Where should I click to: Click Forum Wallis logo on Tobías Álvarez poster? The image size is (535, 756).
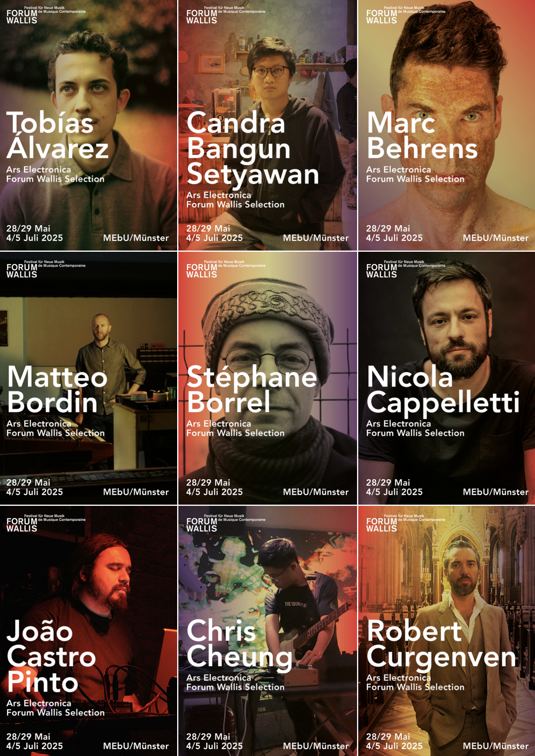[46, 15]
